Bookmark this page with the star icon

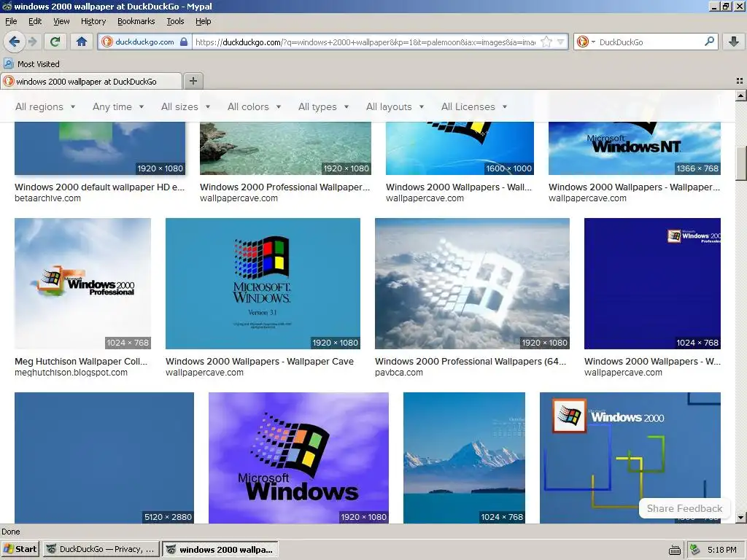[546, 42]
